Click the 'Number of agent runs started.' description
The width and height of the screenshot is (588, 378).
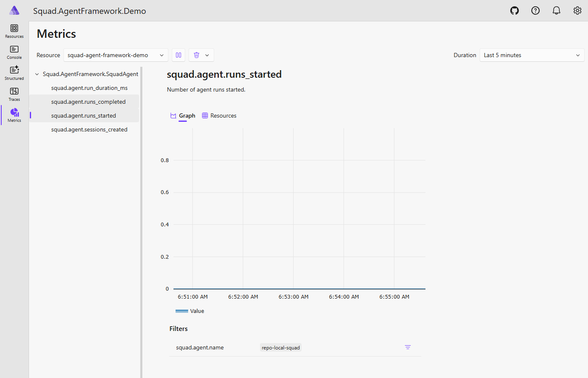point(206,89)
